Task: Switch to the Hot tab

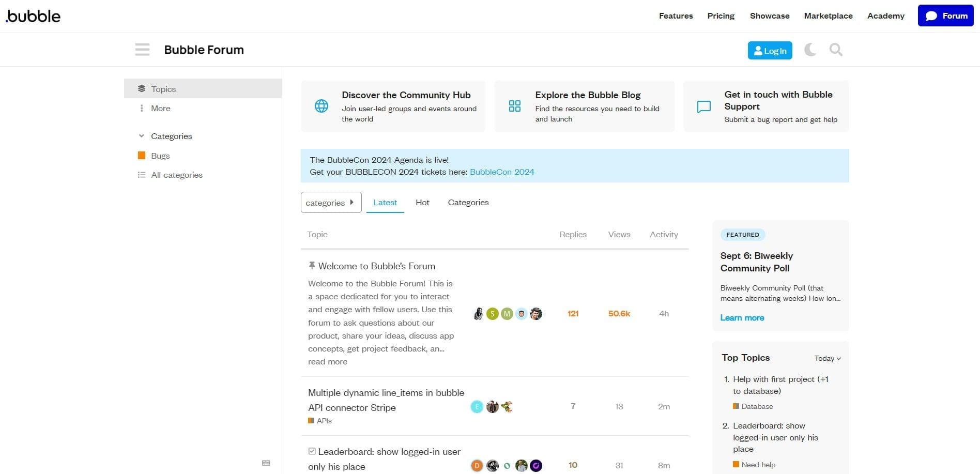Action: tap(422, 203)
